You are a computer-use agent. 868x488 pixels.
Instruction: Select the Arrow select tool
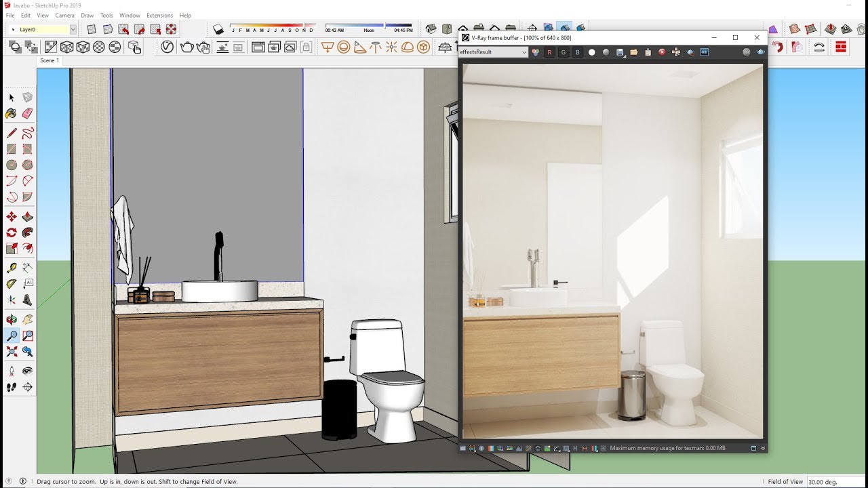click(x=12, y=98)
